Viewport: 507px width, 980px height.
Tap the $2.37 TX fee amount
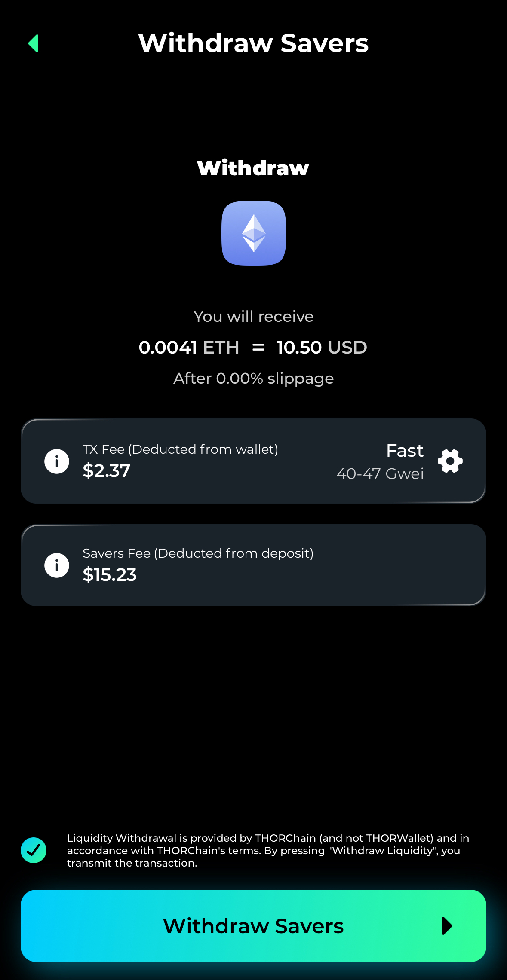(106, 471)
